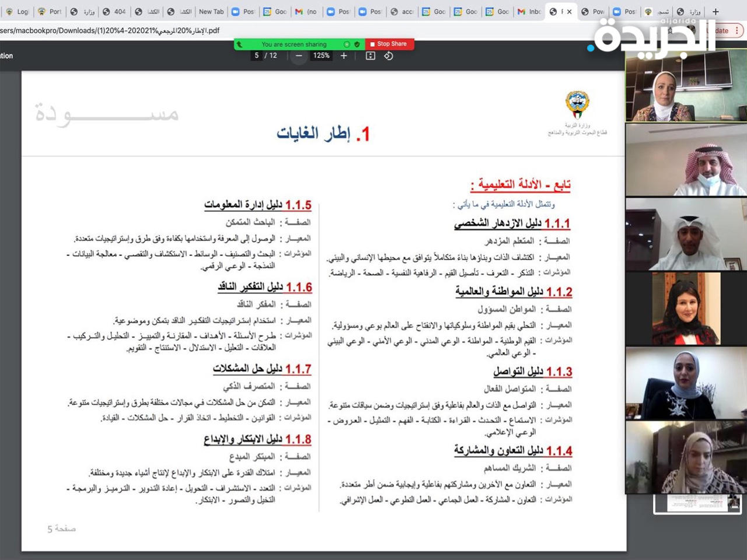The width and height of the screenshot is (747, 560).
Task: Switch to the PowerPoint browser tab
Action: click(x=593, y=11)
